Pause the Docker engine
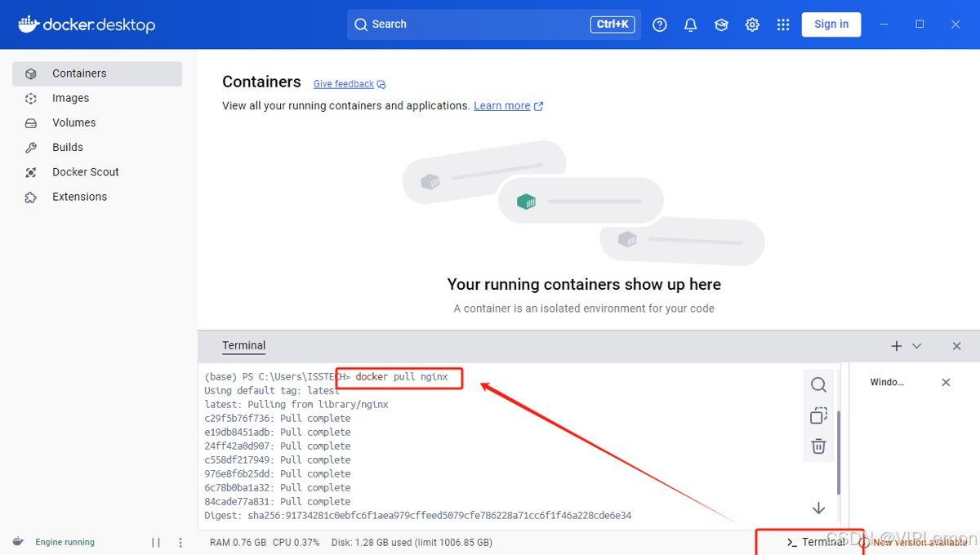This screenshot has width=980, height=555. [156, 542]
